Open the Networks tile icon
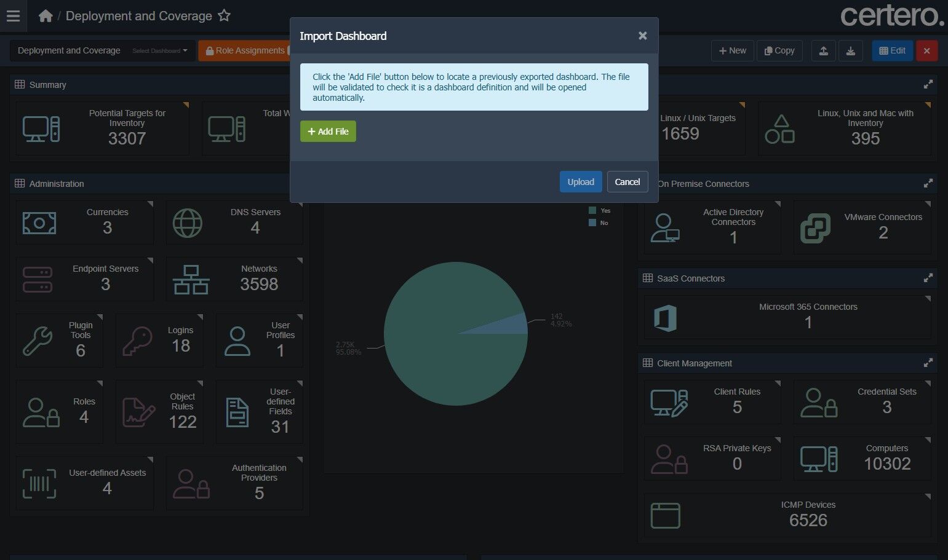The image size is (948, 560). (191, 280)
